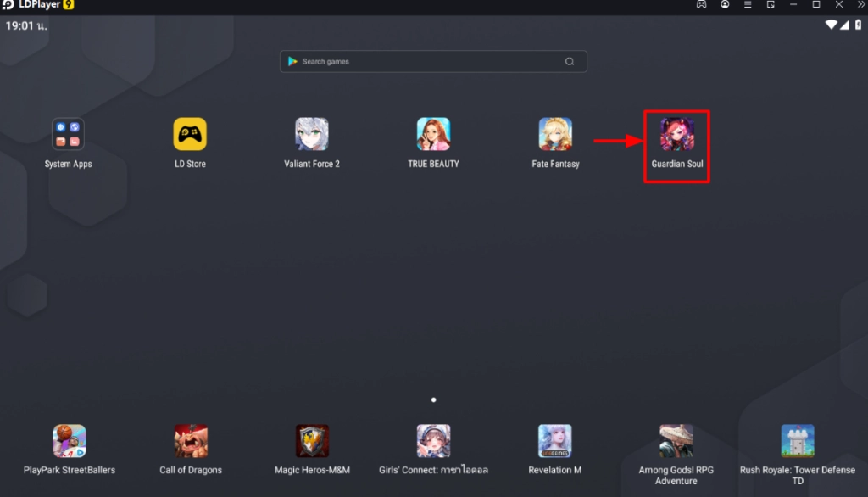
Task: Open the Girls' Connect game icon
Action: coord(433,441)
